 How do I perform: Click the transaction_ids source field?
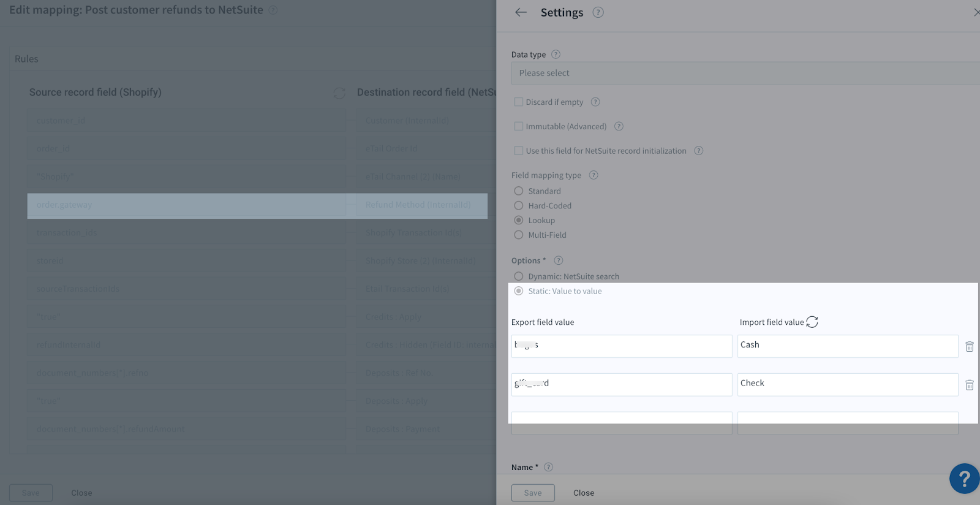(187, 233)
